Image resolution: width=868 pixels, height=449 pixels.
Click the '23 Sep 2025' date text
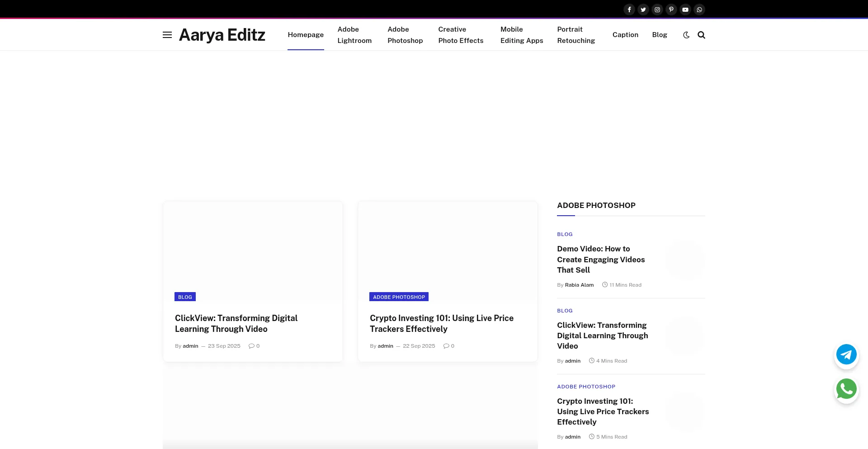point(224,346)
